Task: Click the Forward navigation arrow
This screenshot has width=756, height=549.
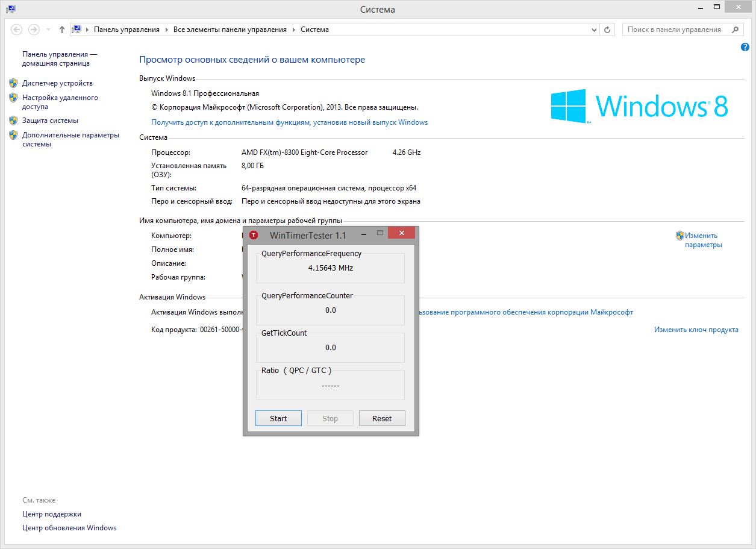Action: pyautogui.click(x=34, y=30)
